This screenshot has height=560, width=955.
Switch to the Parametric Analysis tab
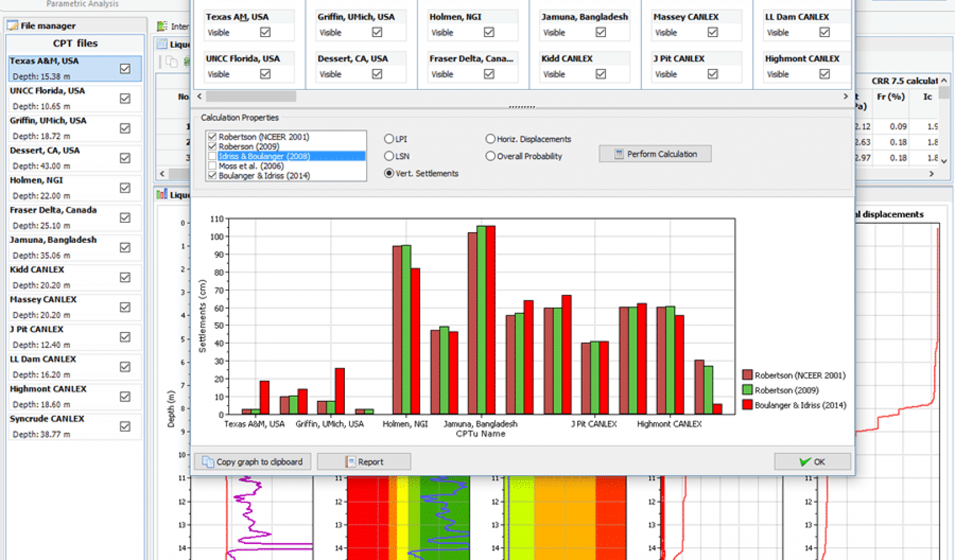pyautogui.click(x=83, y=4)
